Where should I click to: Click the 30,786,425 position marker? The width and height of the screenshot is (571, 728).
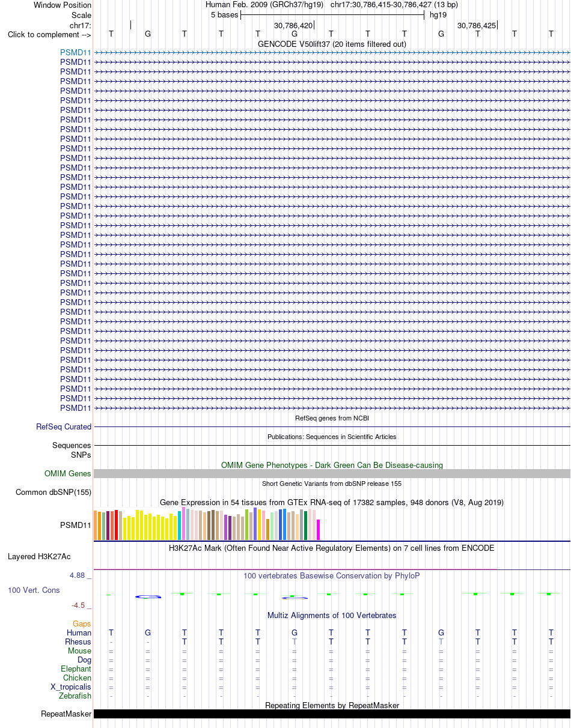tap(477, 26)
